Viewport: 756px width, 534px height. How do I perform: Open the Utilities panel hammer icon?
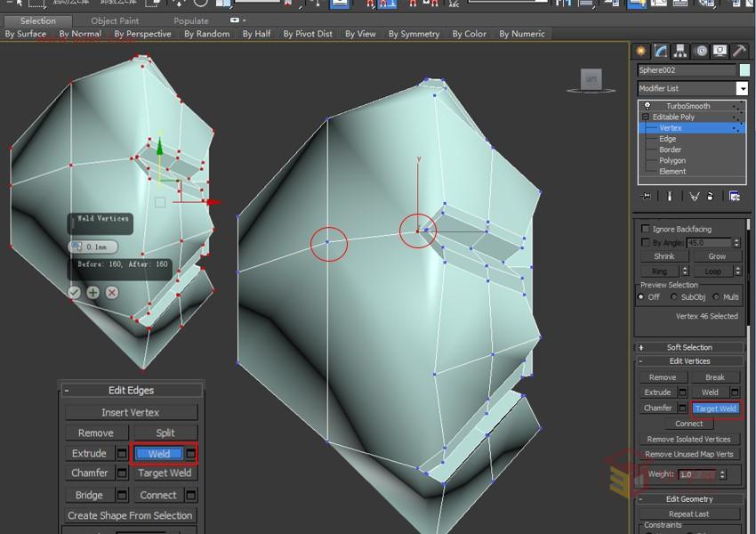pyautogui.click(x=739, y=53)
